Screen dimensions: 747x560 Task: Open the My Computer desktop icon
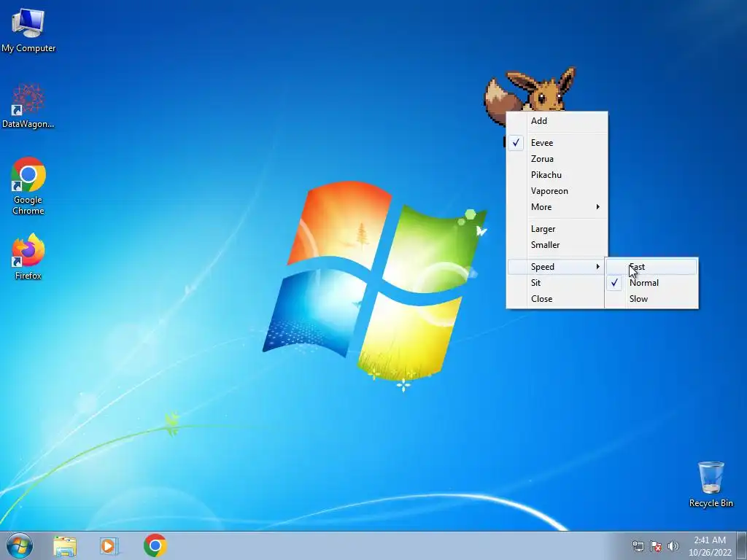click(28, 30)
